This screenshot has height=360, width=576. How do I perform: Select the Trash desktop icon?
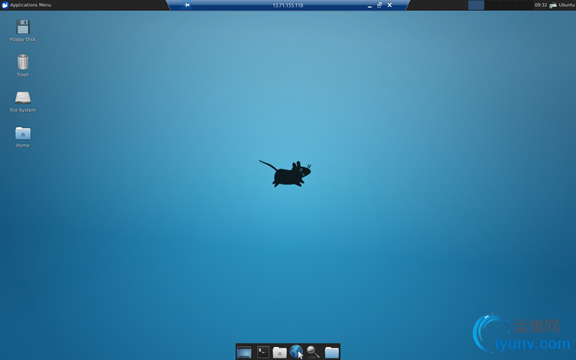coord(23,66)
